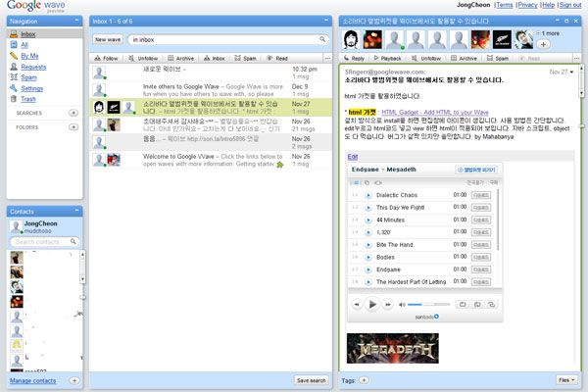The height and width of the screenshot is (392, 588).
Task: Collapse the Navigation panel
Action: click(x=76, y=21)
